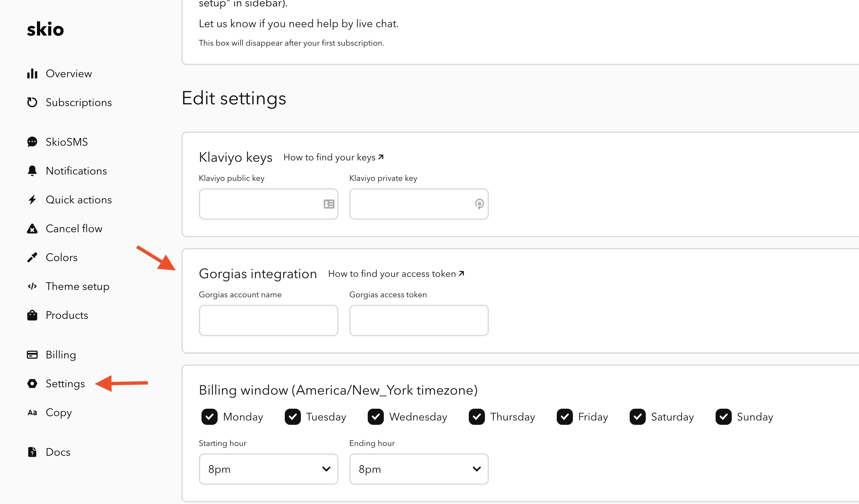Click password manager icon in Klaviyo private key field
Screen dimensions: 859x504
(479, 204)
